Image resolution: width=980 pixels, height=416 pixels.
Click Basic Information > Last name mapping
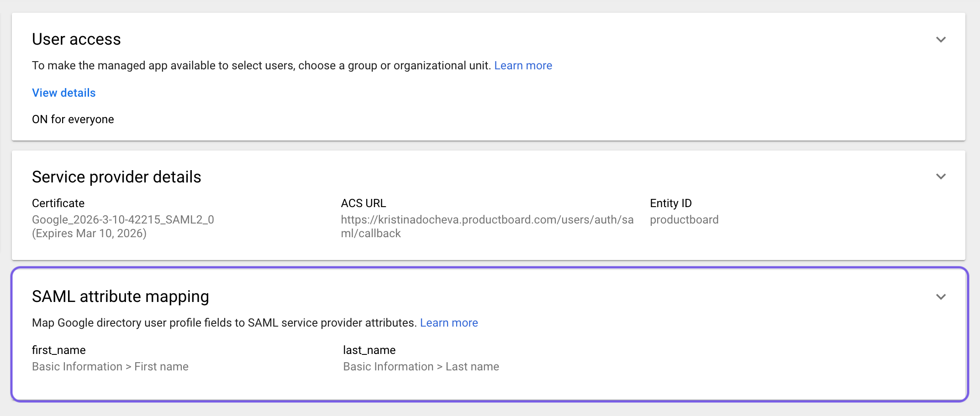click(421, 367)
